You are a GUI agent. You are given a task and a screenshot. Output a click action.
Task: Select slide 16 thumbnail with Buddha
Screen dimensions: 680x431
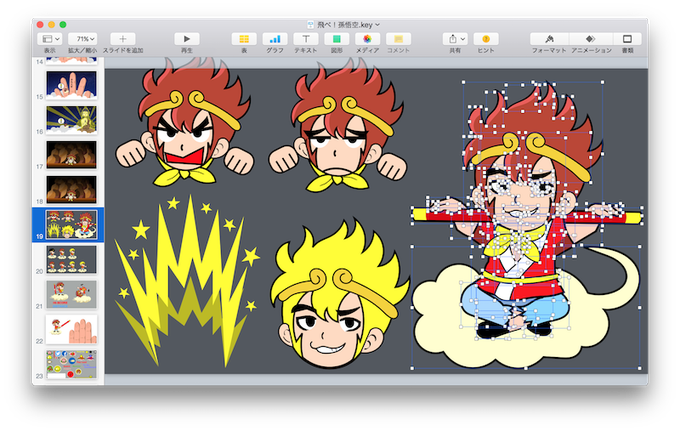click(72, 120)
